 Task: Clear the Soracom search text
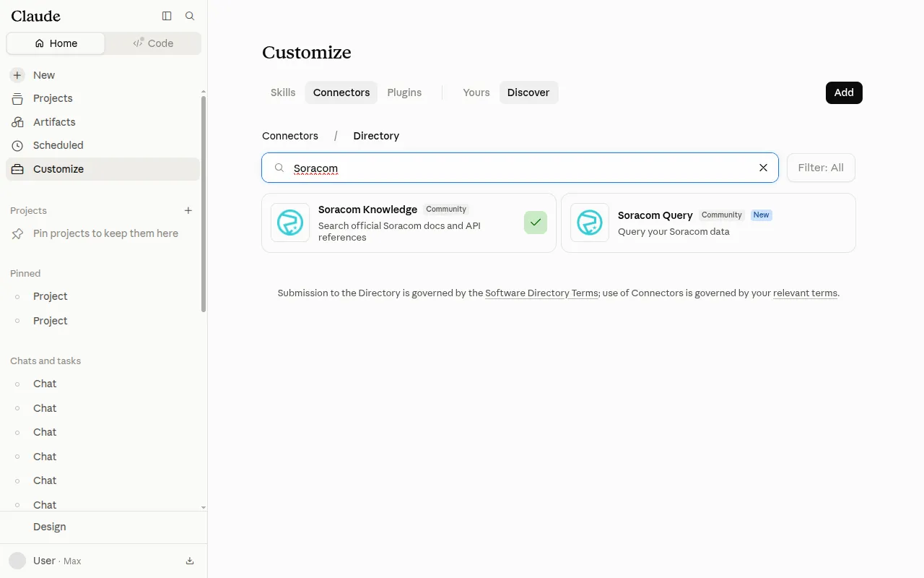(x=763, y=168)
